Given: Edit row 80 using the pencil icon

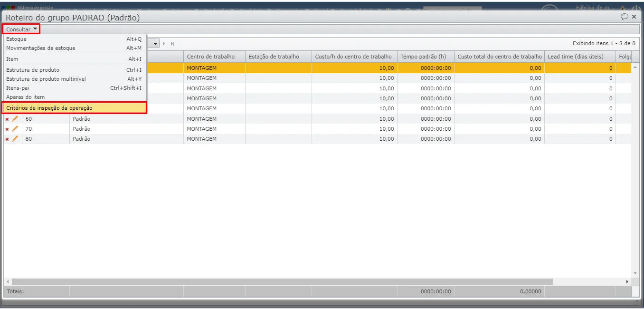Looking at the screenshot, I should (15, 138).
